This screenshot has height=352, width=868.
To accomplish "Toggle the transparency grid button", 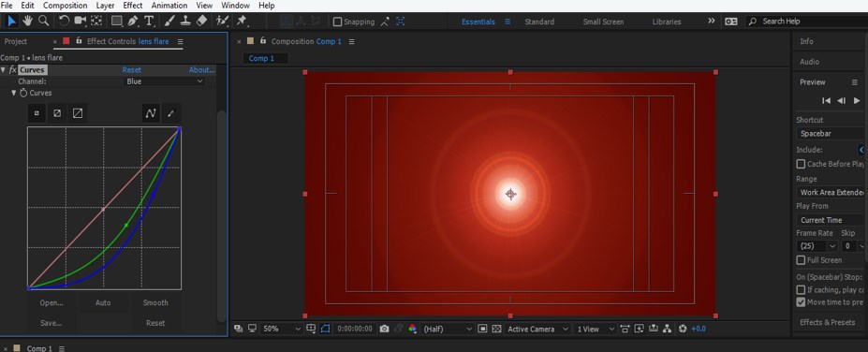I will click(496, 329).
